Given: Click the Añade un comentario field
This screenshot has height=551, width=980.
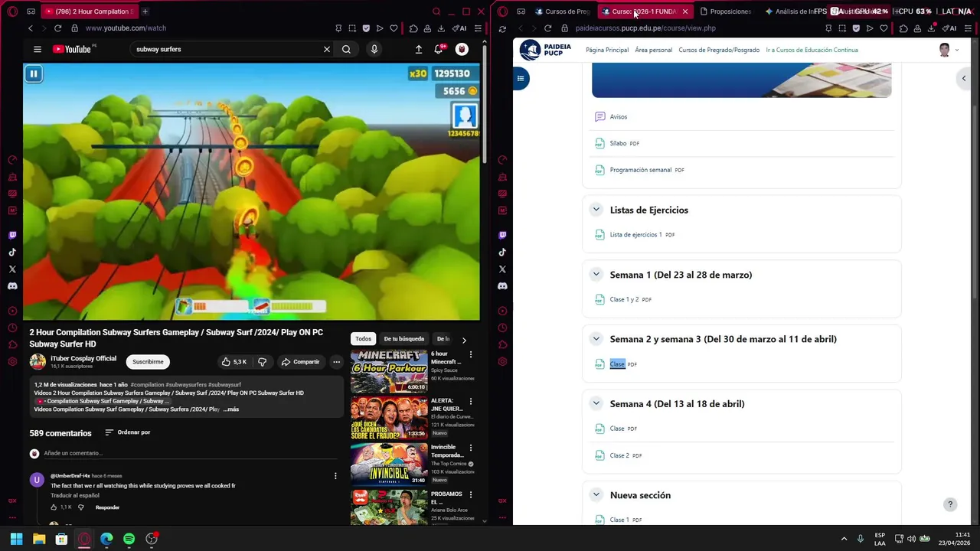Looking at the screenshot, I should pos(190,453).
